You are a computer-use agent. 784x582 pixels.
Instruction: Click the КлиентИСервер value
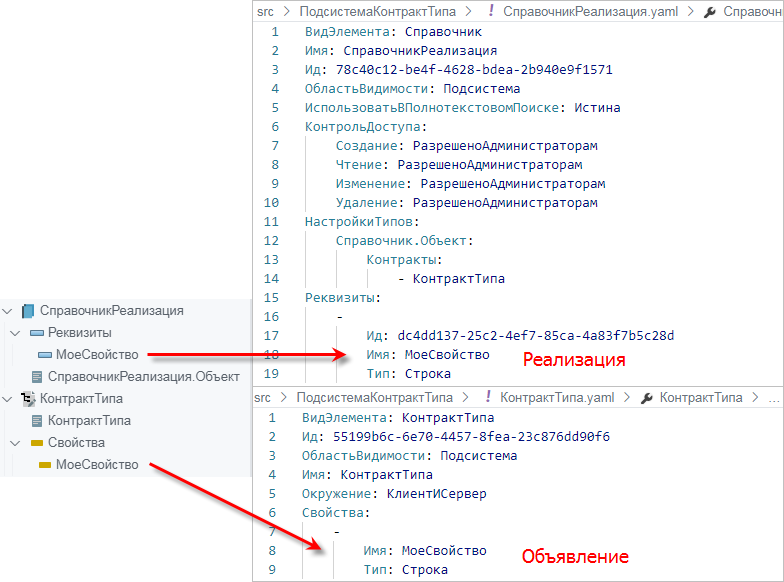click(436, 494)
